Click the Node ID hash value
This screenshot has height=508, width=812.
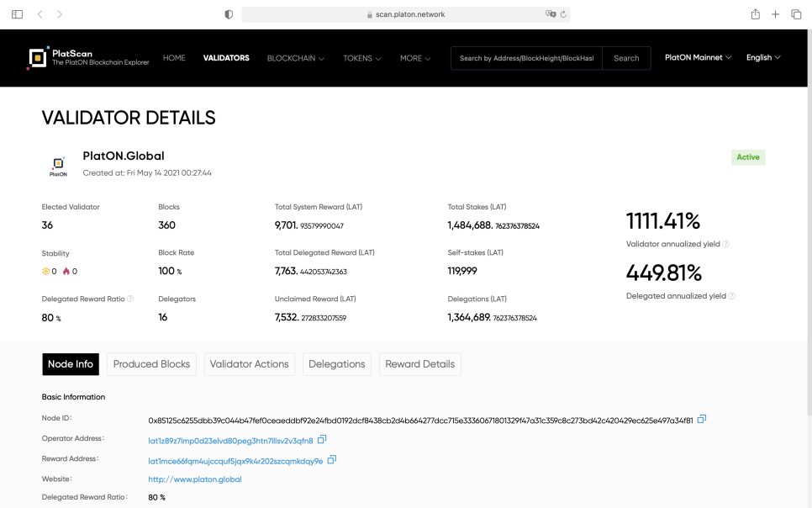(420, 421)
